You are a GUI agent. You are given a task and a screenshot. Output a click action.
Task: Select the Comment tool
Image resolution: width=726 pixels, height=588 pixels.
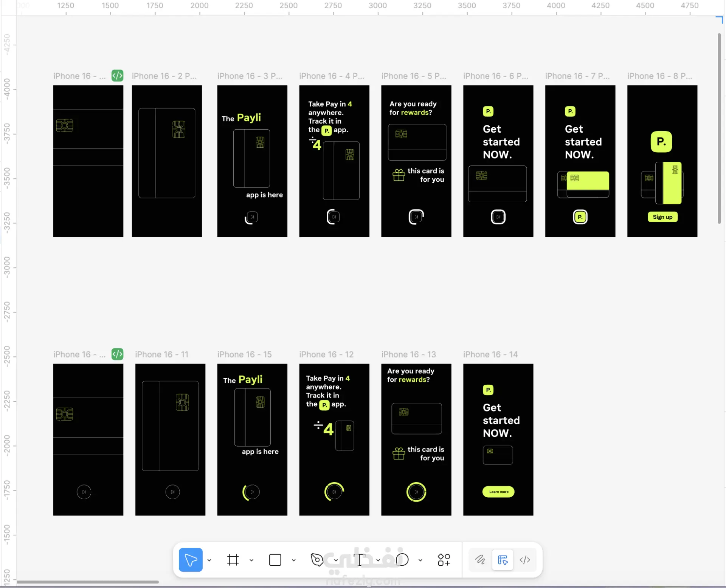pyautogui.click(x=402, y=560)
